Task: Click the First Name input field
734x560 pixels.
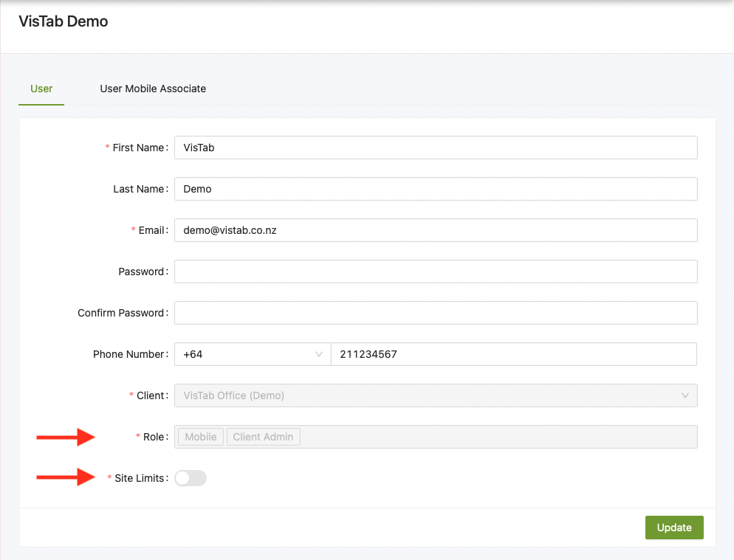Action: (x=436, y=148)
